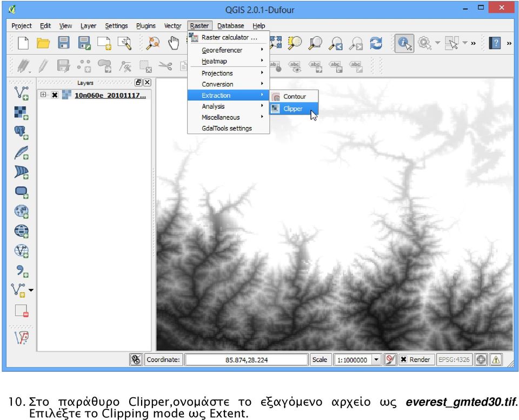Save the project with the floppy disk icon
The width and height of the screenshot is (519, 420).
click(64, 43)
